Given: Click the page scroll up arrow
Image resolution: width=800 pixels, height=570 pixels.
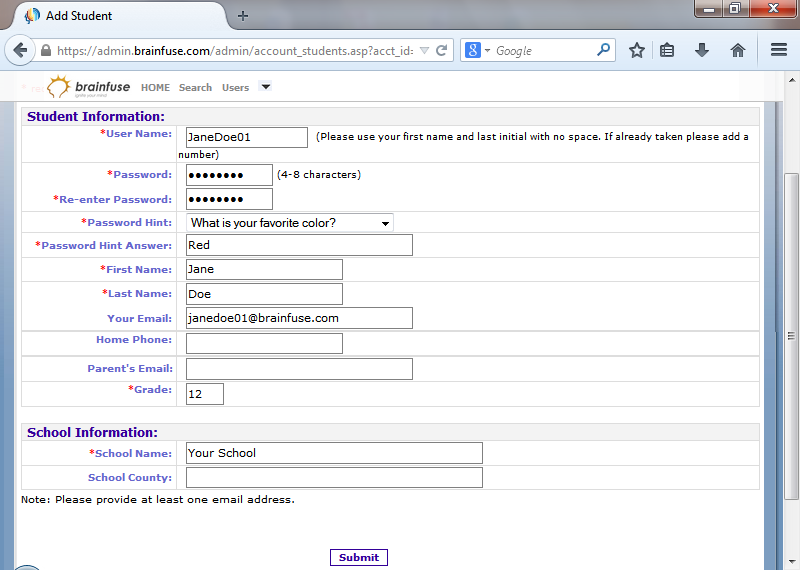Looking at the screenshot, I should [x=792, y=80].
